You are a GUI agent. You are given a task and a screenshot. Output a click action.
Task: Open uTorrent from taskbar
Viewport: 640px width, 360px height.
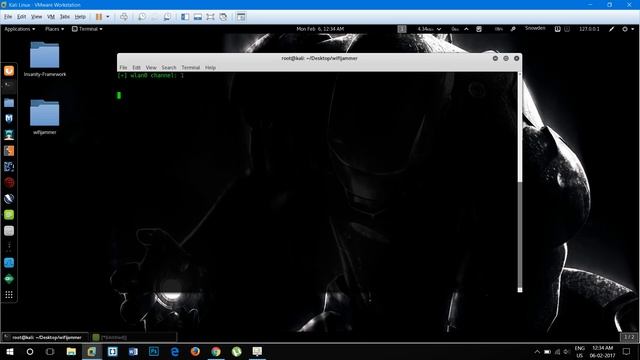pos(237,351)
